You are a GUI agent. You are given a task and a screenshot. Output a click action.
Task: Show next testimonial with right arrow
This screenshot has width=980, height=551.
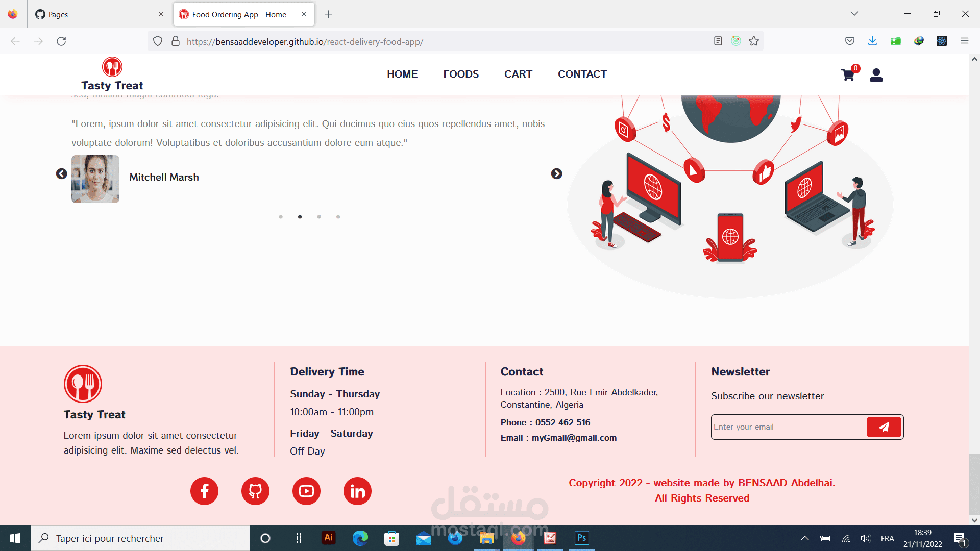[x=556, y=174]
